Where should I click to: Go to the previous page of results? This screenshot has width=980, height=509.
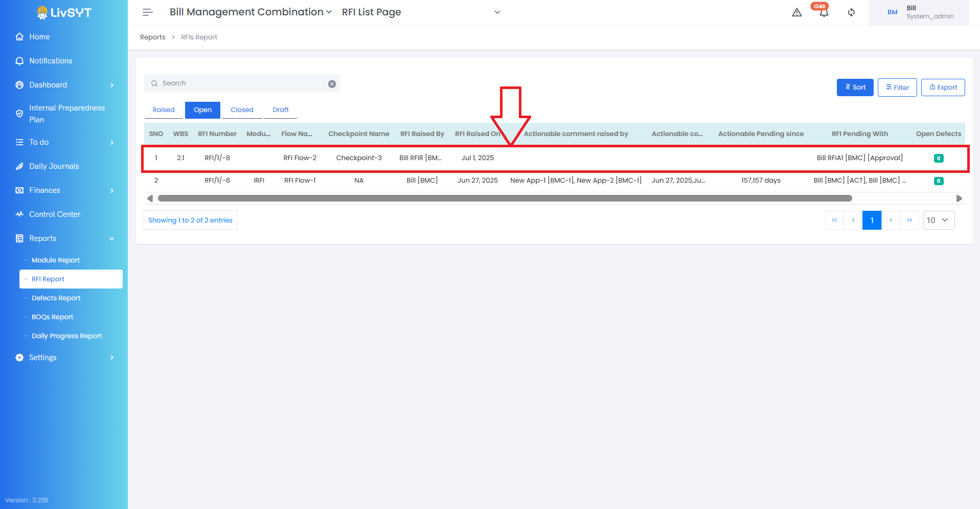click(853, 220)
